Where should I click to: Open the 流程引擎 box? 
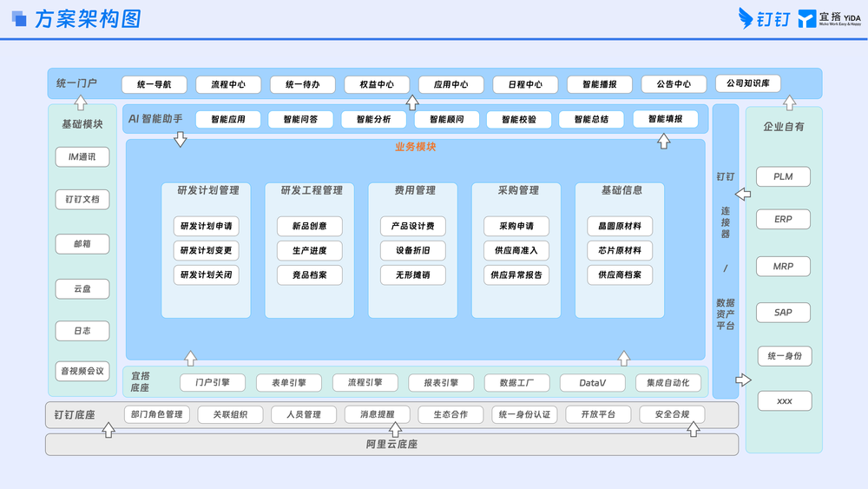(x=365, y=382)
